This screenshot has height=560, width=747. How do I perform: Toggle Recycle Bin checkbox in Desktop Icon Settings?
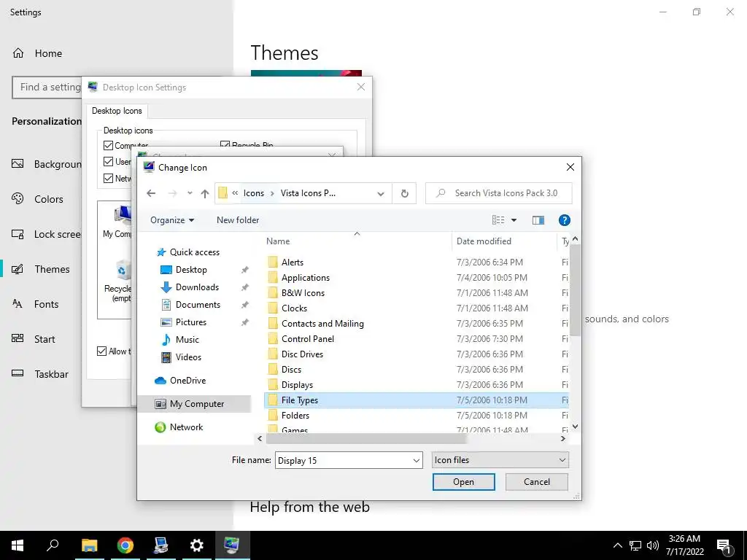click(225, 144)
